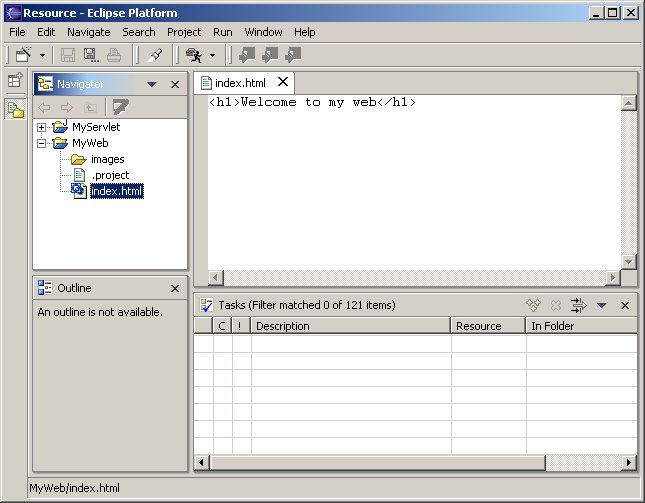
Task: Select the images folder in Navigator
Action: pyautogui.click(x=107, y=159)
